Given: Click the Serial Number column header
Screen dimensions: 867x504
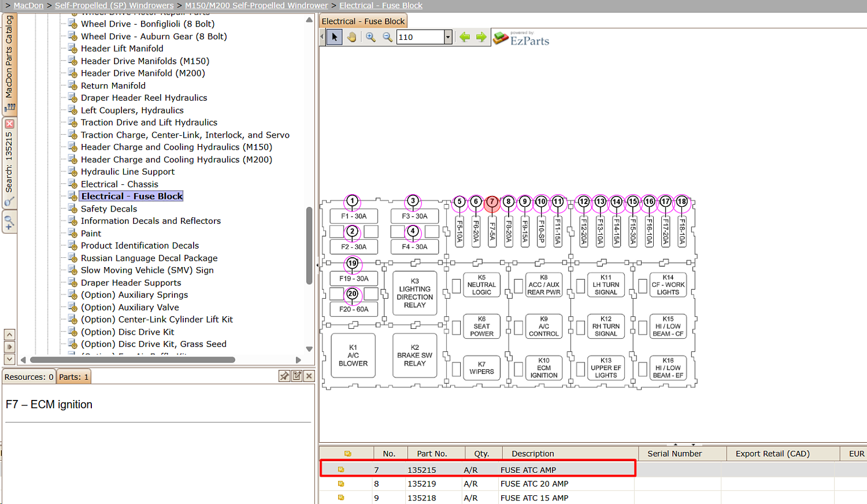Looking at the screenshot, I should tap(682, 454).
